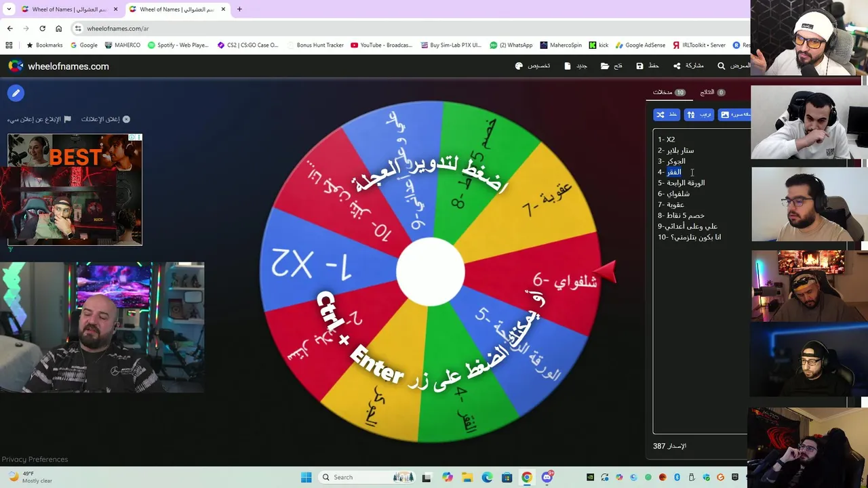Open the CS2 CS:GO Case bookmark
The width and height of the screenshot is (868, 488).
coord(248,45)
